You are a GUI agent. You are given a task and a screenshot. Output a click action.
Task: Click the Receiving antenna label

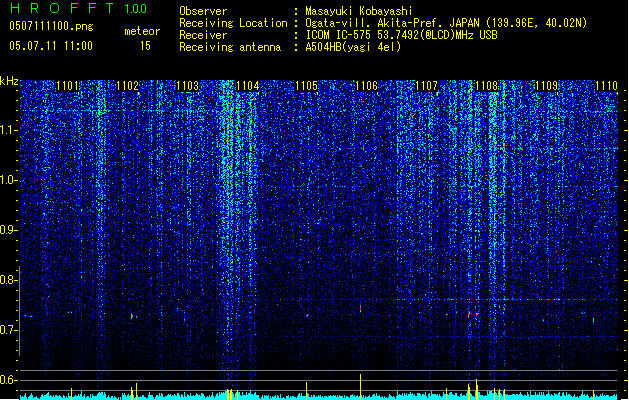pos(230,47)
